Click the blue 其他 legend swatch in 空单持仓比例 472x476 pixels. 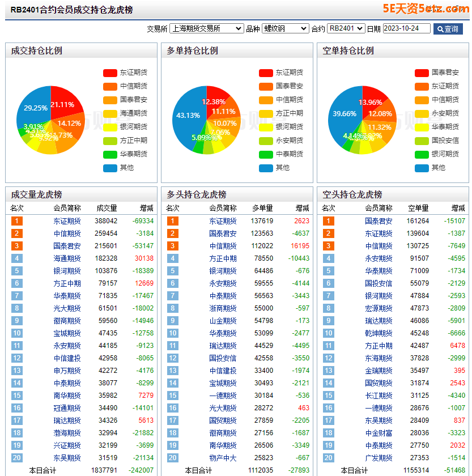click(422, 168)
